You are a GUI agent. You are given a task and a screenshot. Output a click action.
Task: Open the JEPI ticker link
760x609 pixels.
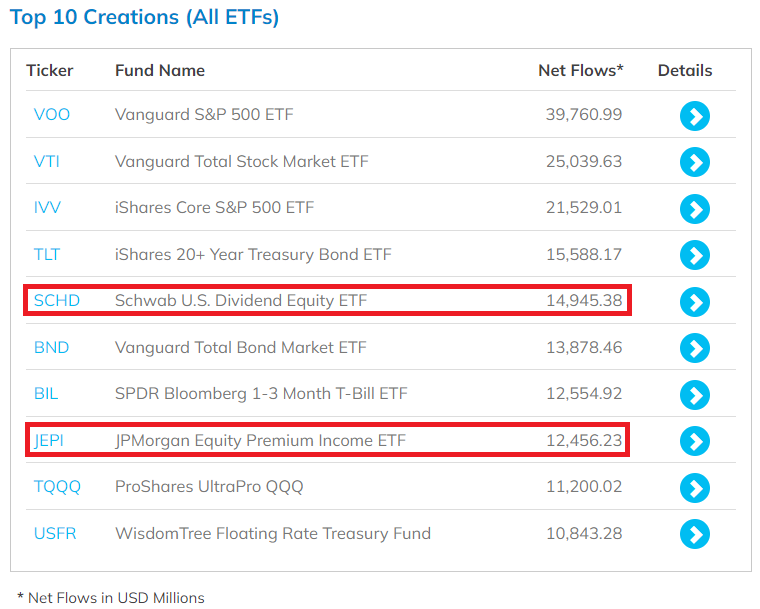[x=49, y=440]
